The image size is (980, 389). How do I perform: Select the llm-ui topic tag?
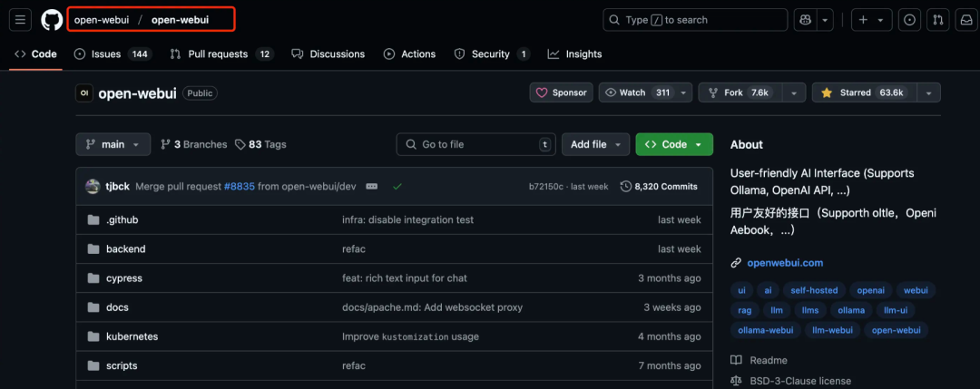click(896, 310)
